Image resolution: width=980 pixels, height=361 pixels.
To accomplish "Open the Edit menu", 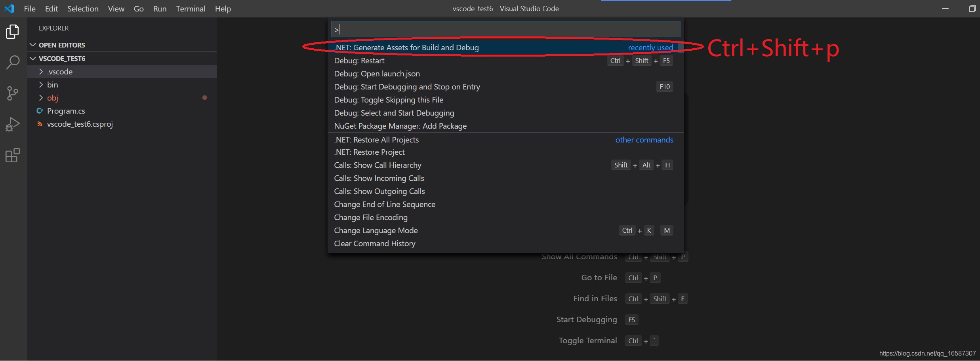I will [51, 9].
